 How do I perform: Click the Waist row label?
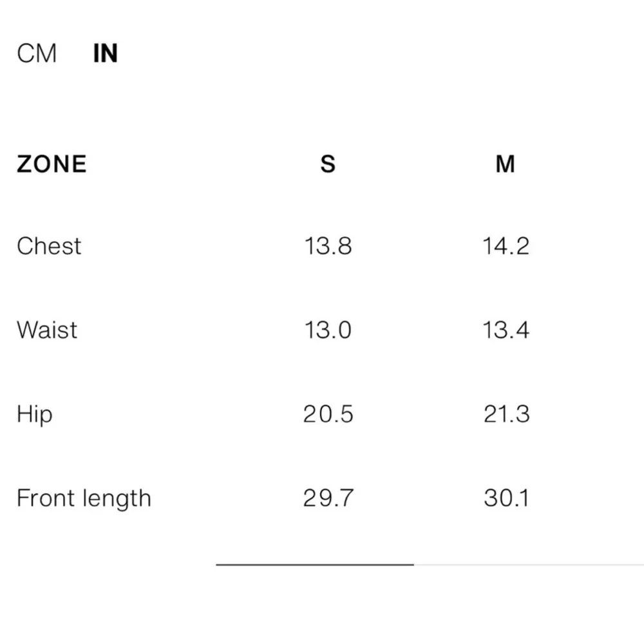click(x=47, y=330)
